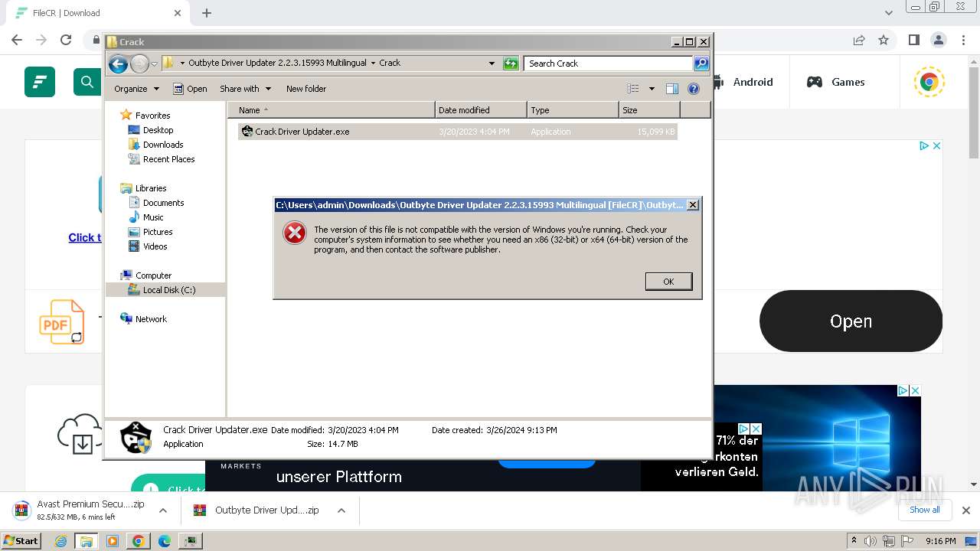Image resolution: width=980 pixels, height=551 pixels.
Task: Sort by Size column header
Action: point(649,110)
